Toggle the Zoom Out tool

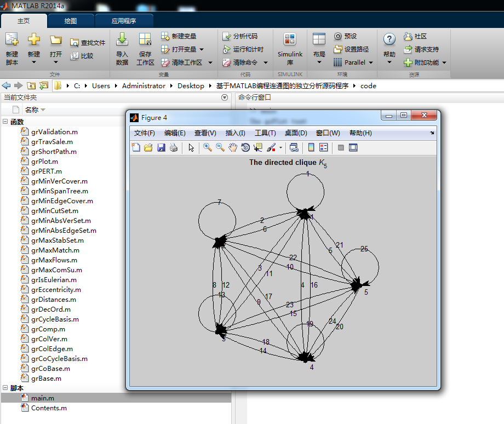pos(220,147)
